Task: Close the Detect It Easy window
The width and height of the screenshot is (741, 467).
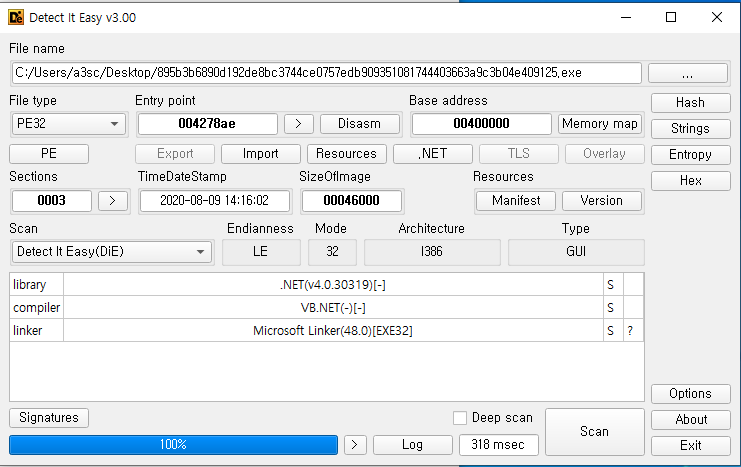Action: (x=716, y=17)
